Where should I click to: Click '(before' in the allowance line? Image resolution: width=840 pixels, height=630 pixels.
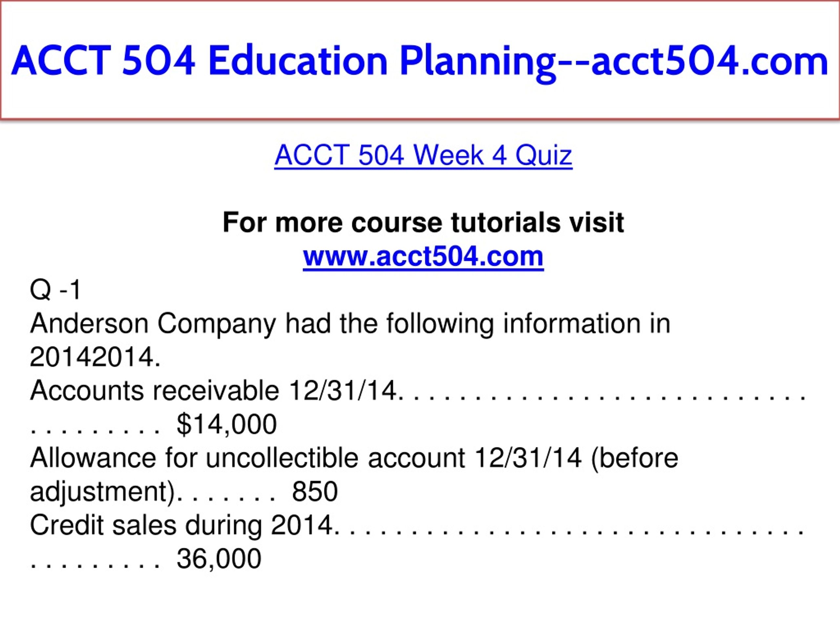(635, 458)
